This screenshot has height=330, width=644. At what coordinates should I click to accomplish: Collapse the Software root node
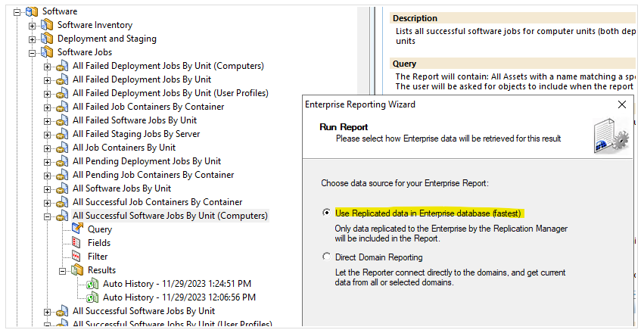click(x=17, y=11)
